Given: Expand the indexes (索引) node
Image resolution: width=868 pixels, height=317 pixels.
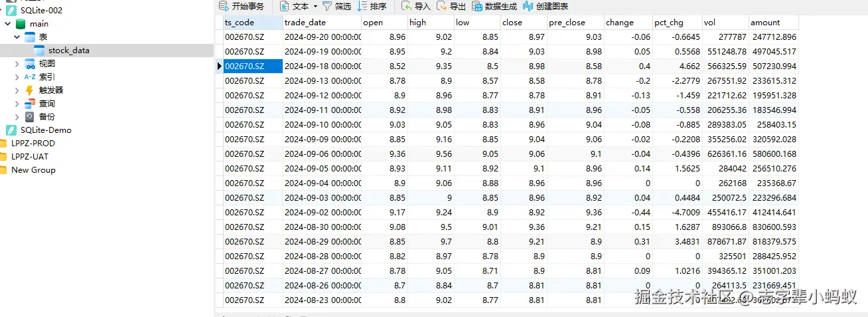Looking at the screenshot, I should (x=17, y=77).
